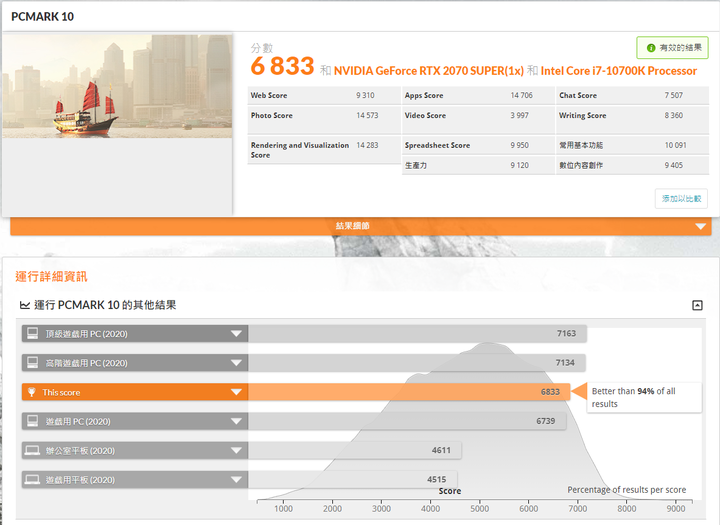Click the chart icon beside 運行 PCMARK 10 的其他結果

click(25, 305)
